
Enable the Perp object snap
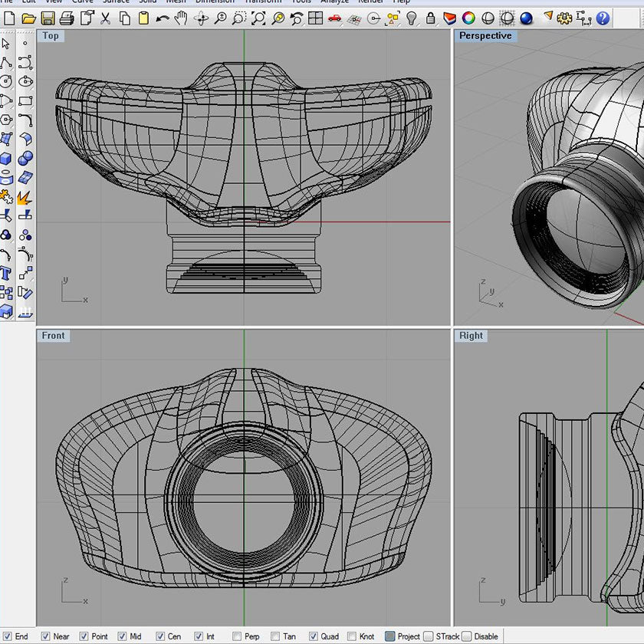point(236,636)
